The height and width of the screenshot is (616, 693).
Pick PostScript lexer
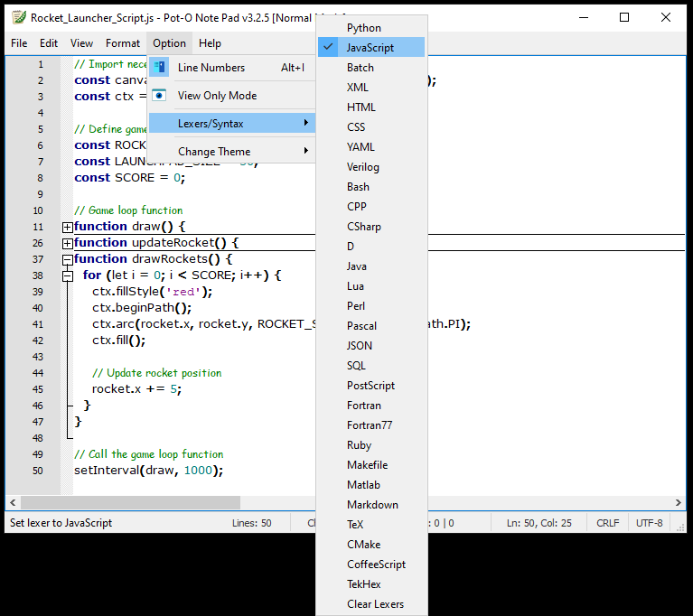[371, 386]
